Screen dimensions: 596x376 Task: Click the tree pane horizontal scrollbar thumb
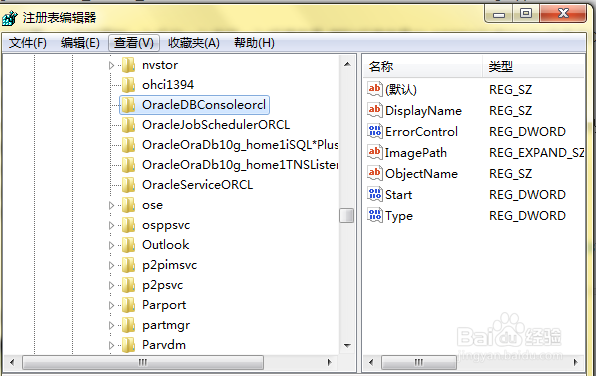point(143,362)
